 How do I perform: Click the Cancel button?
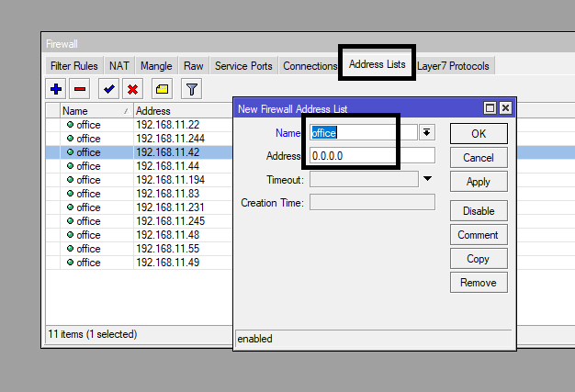click(479, 158)
